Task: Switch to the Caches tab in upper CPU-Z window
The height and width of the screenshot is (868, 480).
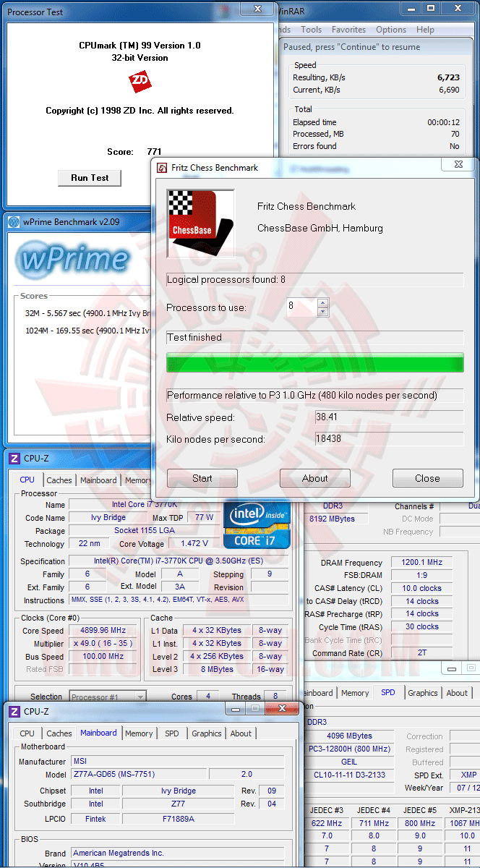Action: [59, 480]
